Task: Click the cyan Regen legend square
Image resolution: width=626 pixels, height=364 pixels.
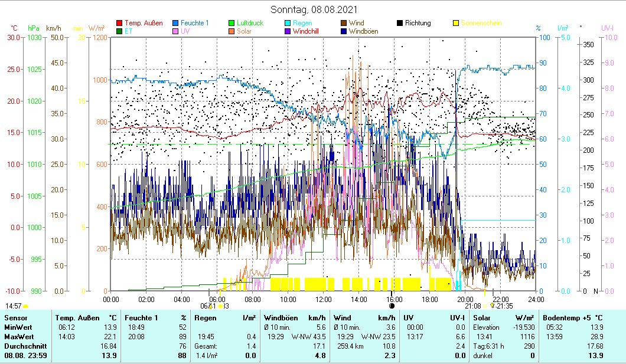Action: 288,24
